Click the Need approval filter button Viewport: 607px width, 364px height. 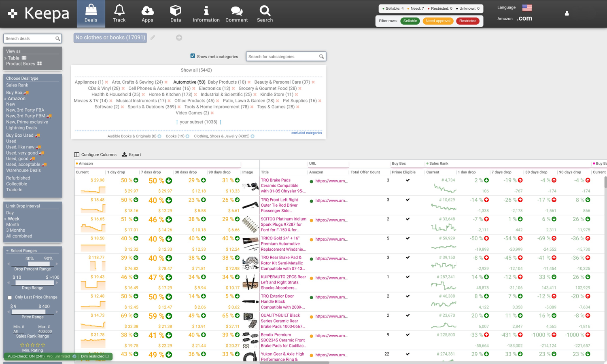click(x=438, y=21)
